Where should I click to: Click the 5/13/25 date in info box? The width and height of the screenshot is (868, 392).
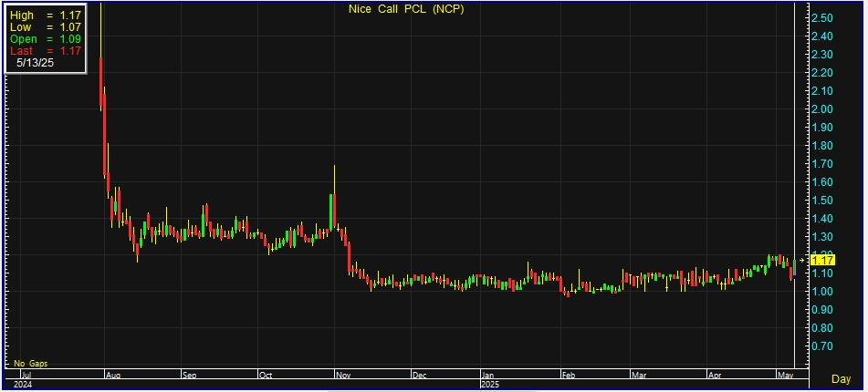click(35, 63)
